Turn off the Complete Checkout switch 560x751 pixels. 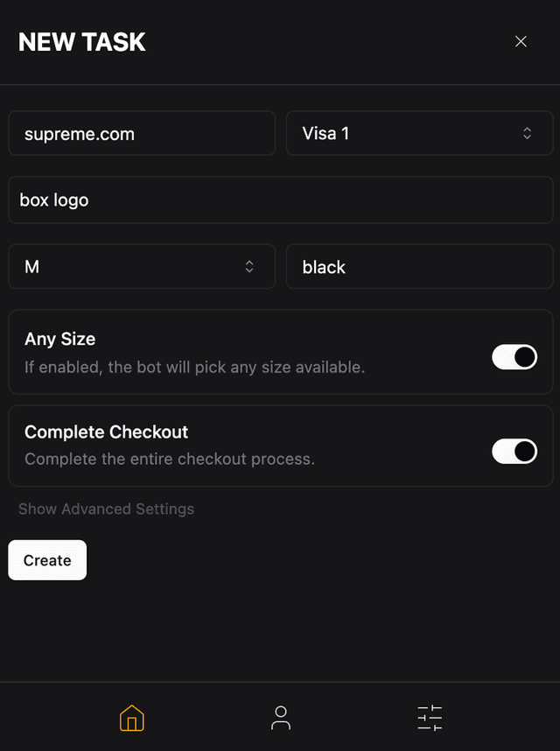point(514,451)
